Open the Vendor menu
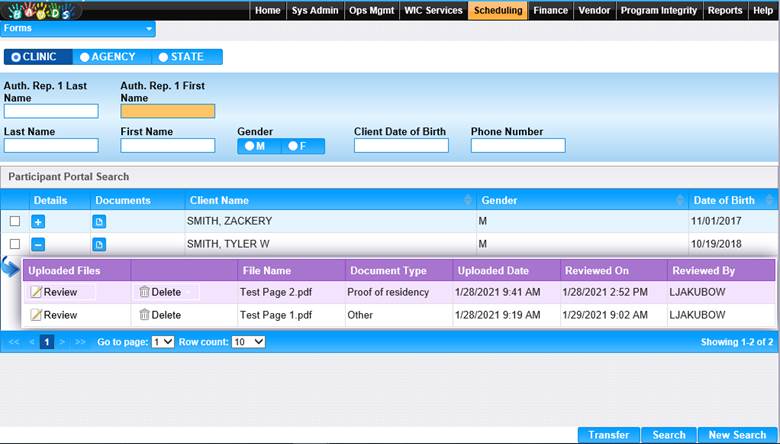This screenshot has height=444, width=780. pos(594,10)
